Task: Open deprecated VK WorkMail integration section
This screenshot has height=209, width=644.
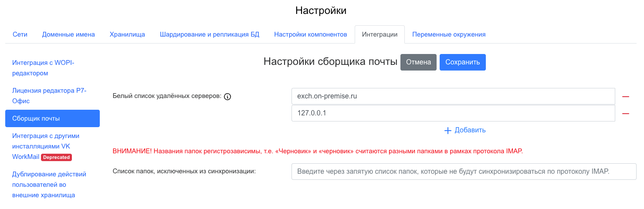Action: [46, 146]
